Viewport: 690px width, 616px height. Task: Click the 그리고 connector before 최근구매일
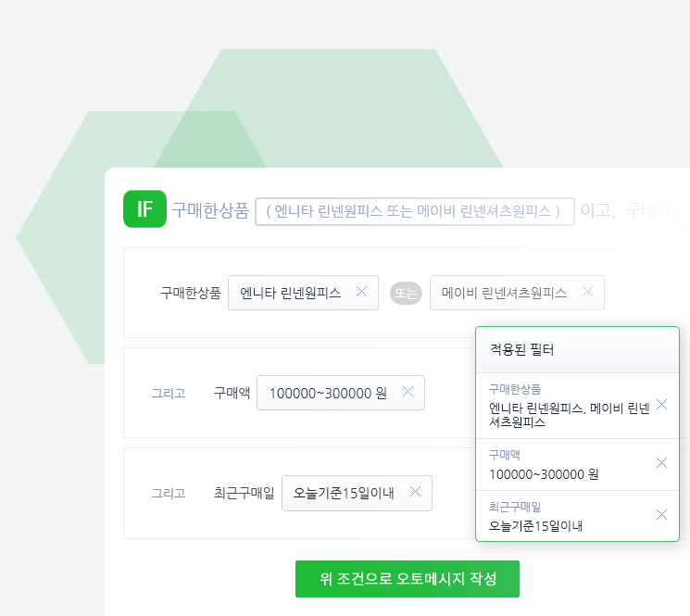pyautogui.click(x=169, y=493)
